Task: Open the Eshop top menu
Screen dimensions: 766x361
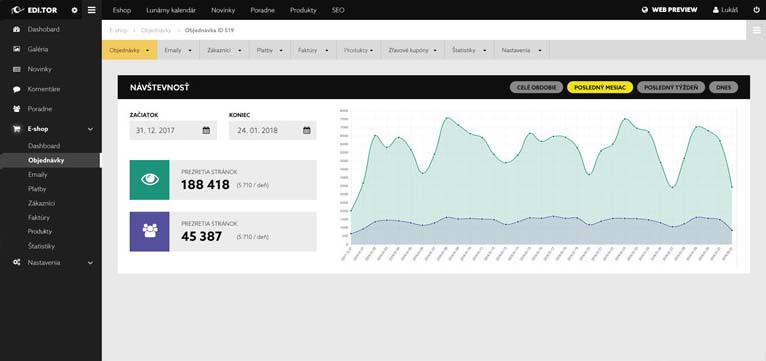Action: pyautogui.click(x=122, y=10)
